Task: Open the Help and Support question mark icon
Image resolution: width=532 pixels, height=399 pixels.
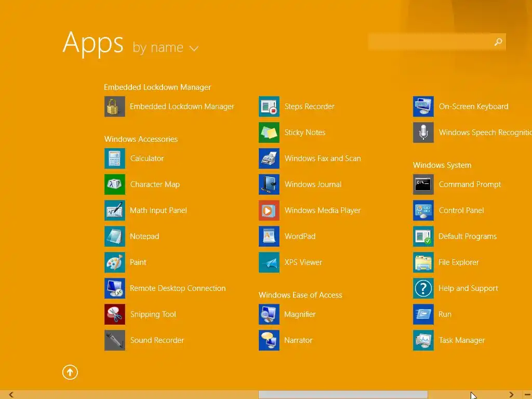Action: point(423,288)
